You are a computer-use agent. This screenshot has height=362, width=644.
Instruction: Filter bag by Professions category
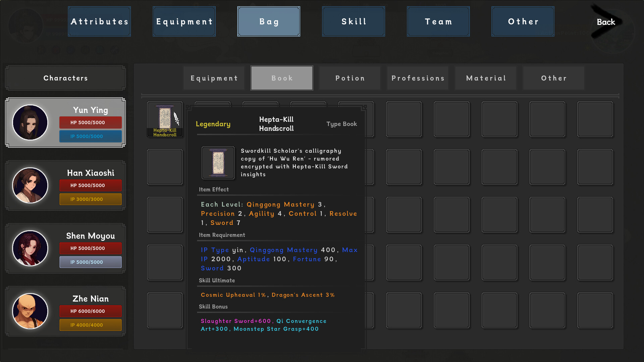418,78
